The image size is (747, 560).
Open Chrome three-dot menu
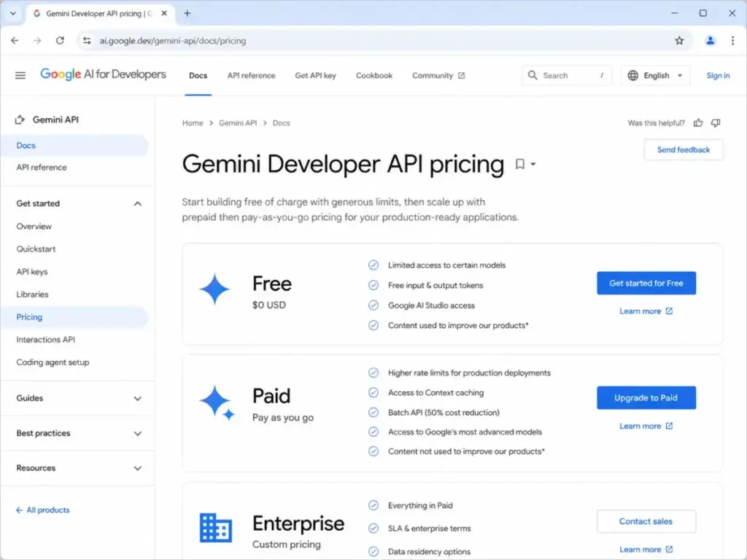pos(732,41)
